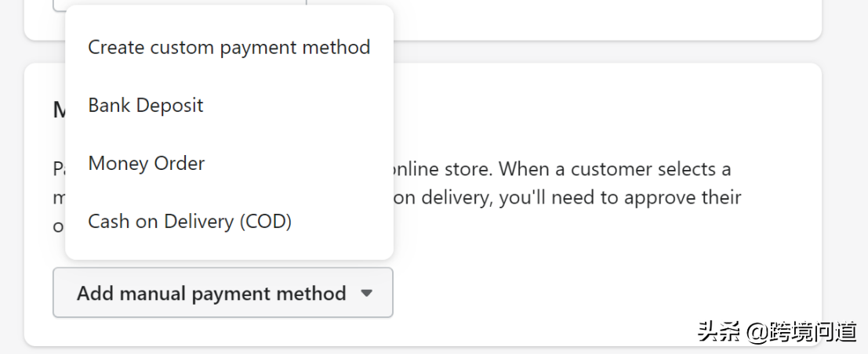
Task: Choose Bank Deposit from the dropdown list
Action: coord(146,106)
